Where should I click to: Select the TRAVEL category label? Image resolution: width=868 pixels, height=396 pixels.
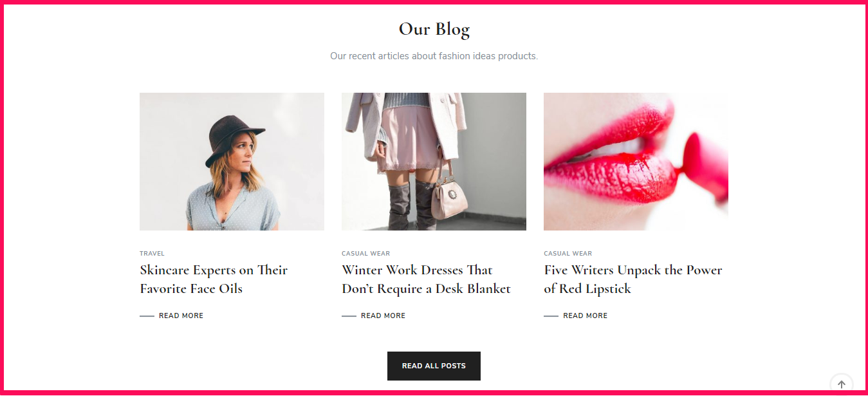tap(152, 254)
